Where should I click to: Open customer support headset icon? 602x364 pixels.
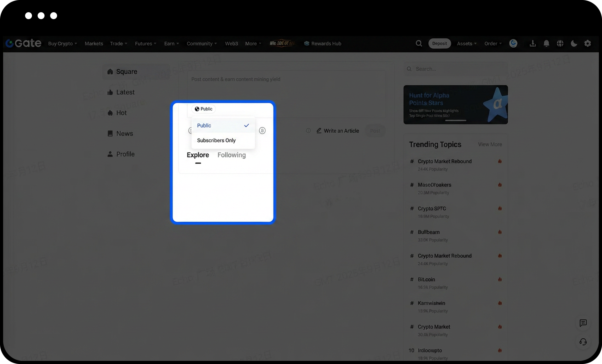583,342
